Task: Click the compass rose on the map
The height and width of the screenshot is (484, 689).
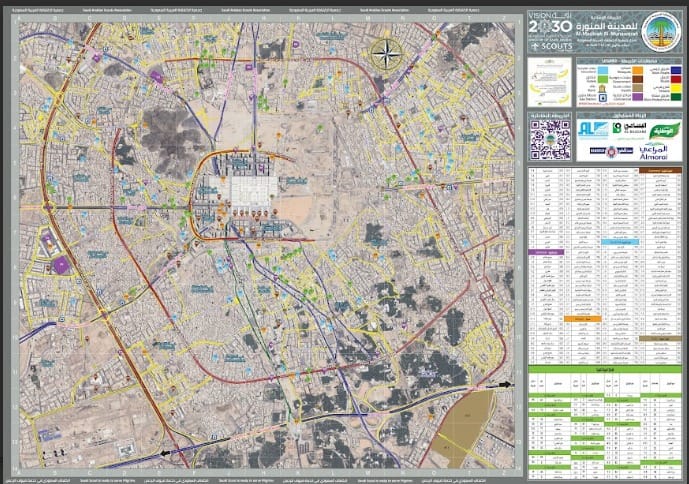Action: click(x=384, y=53)
